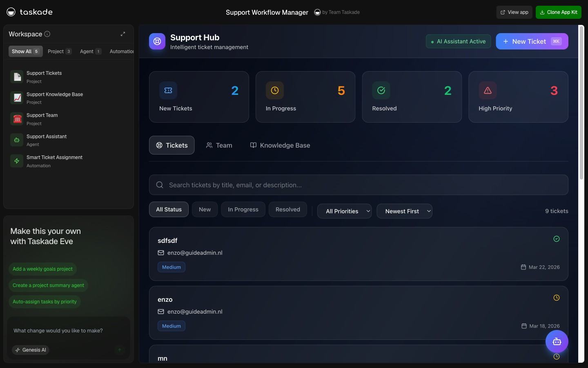
Task: Open the Newest First sort dropdown
Action: click(x=404, y=211)
